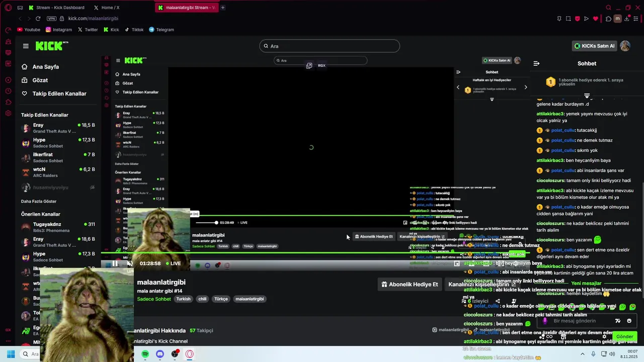Collapse the top gifters banner
This screenshot has height=362, width=644.
[x=587, y=96]
